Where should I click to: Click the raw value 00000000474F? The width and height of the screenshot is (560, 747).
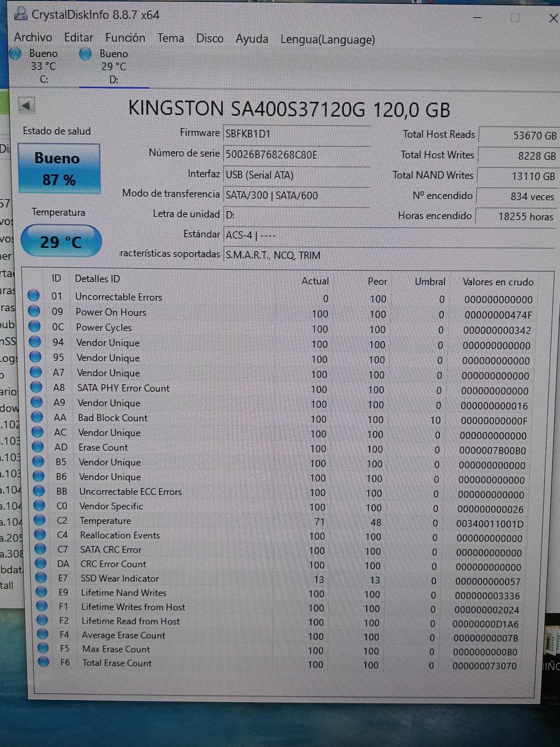(498, 315)
